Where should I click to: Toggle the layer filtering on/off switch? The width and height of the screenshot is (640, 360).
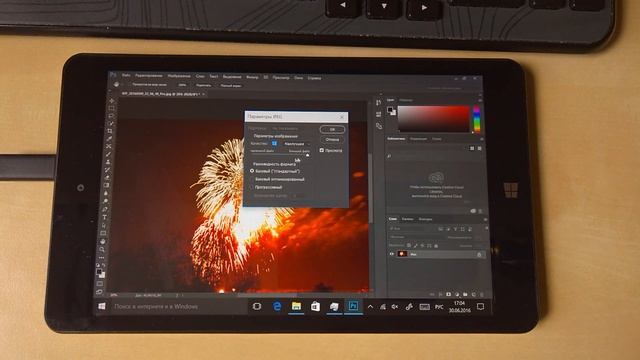click(486, 229)
